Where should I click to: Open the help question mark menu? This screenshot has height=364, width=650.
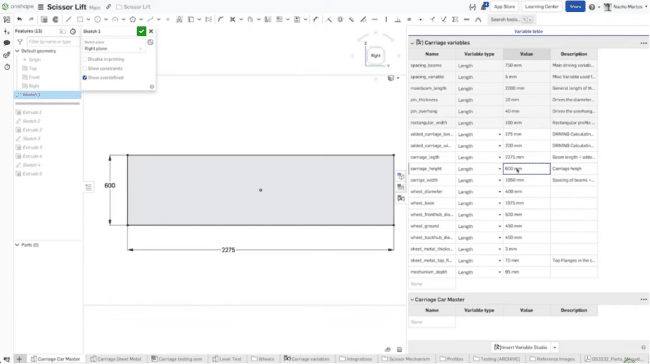(592, 7)
